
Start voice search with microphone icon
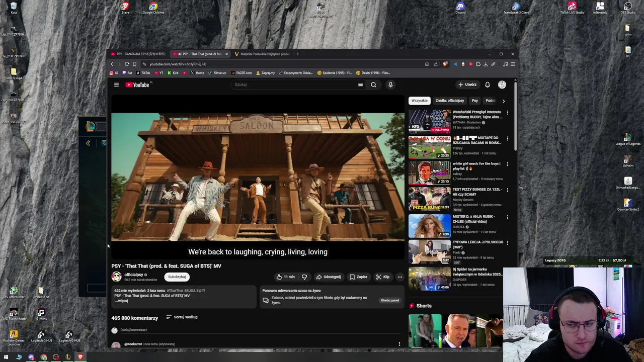[390, 84]
